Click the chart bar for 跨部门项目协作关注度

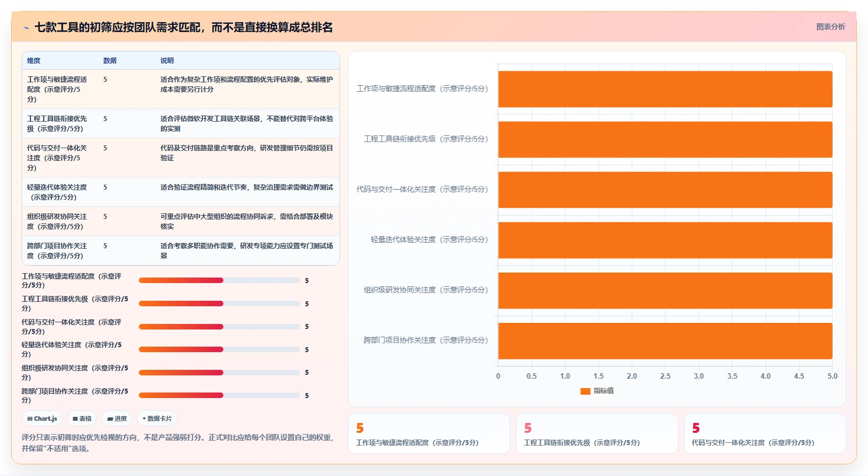click(665, 341)
